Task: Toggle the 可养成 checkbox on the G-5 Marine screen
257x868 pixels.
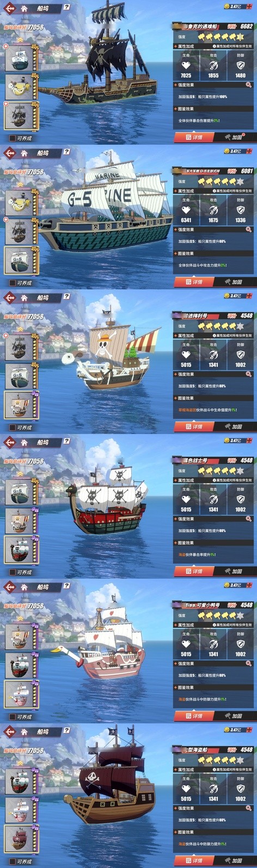Action: click(x=12, y=283)
